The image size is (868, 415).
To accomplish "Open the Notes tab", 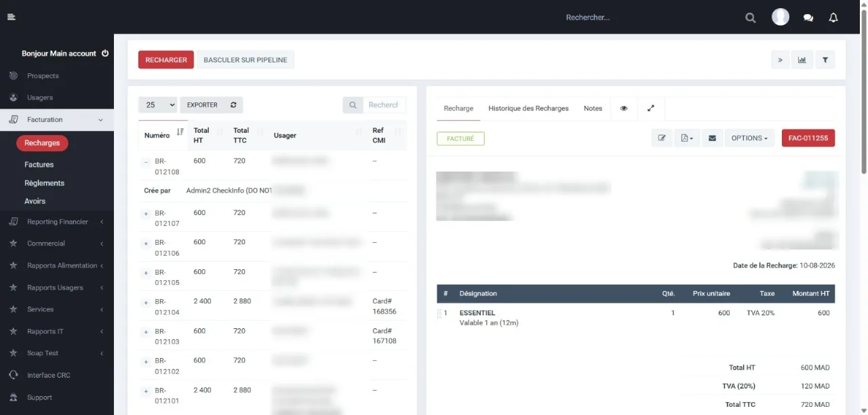I will click(x=593, y=108).
